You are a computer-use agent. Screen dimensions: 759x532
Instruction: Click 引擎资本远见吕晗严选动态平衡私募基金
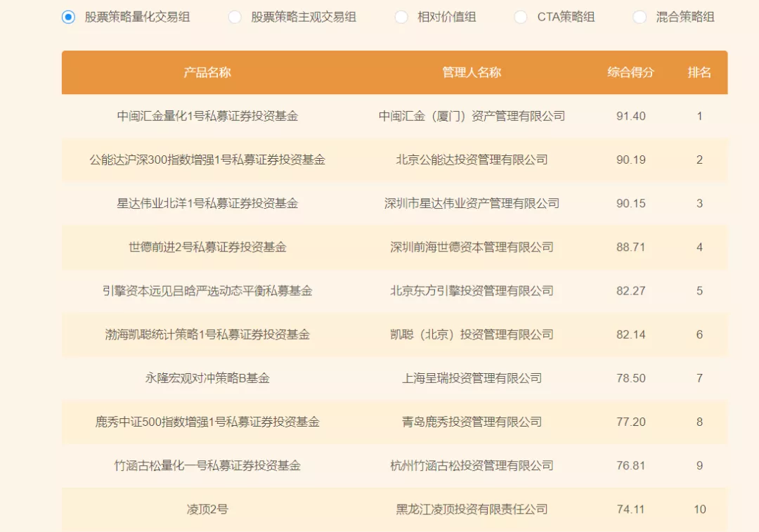pyautogui.click(x=207, y=291)
